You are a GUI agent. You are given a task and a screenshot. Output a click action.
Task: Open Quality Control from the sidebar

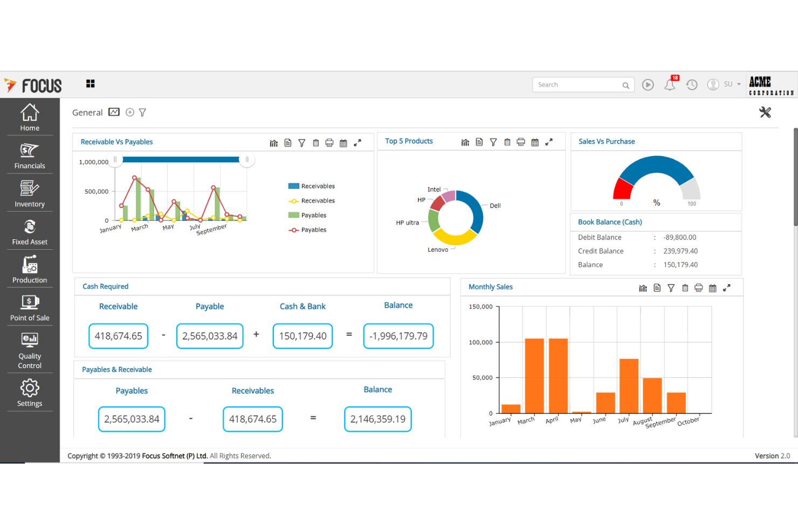29,349
